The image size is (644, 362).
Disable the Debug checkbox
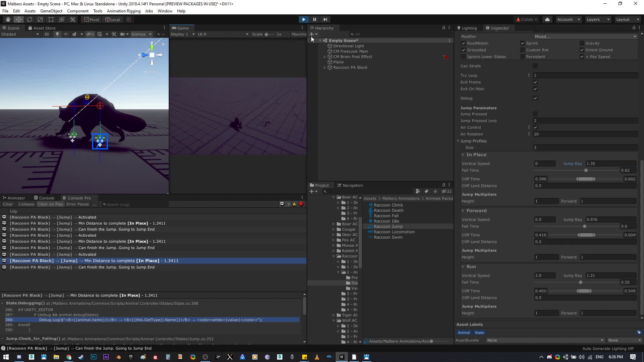[x=535, y=98]
